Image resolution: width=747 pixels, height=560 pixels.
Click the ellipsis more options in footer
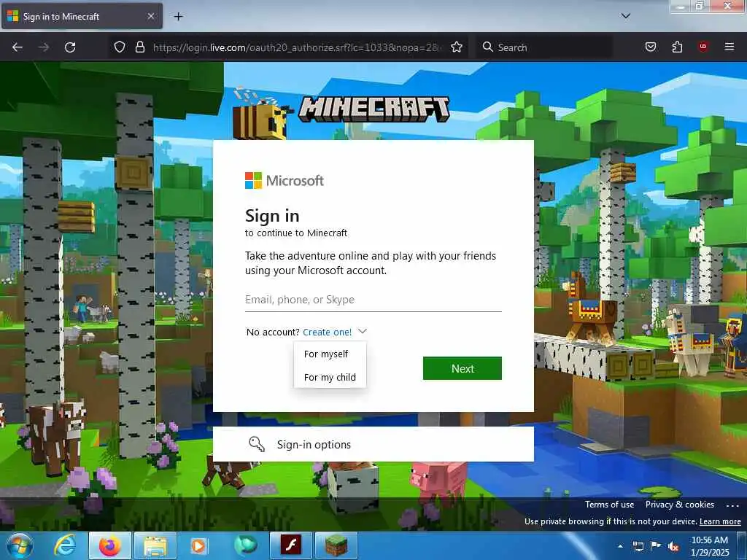tap(732, 505)
